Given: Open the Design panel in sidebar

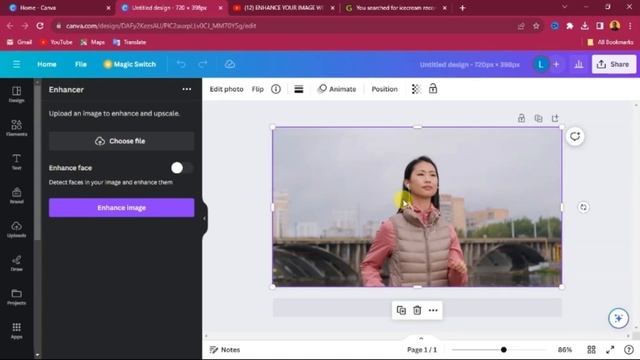Looking at the screenshot, I should tap(16, 94).
